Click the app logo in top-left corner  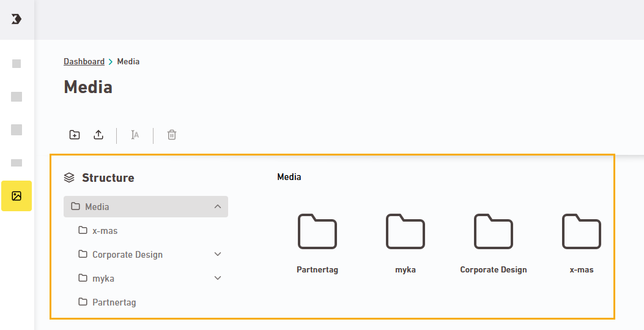point(17,19)
